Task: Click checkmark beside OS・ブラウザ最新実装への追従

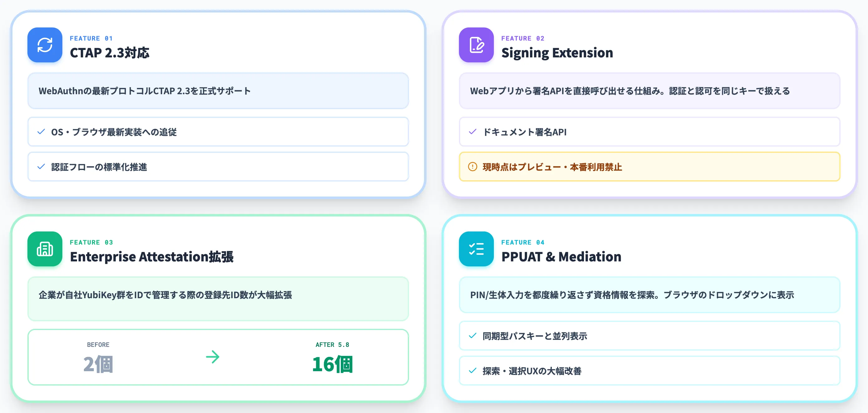Action: tap(41, 132)
